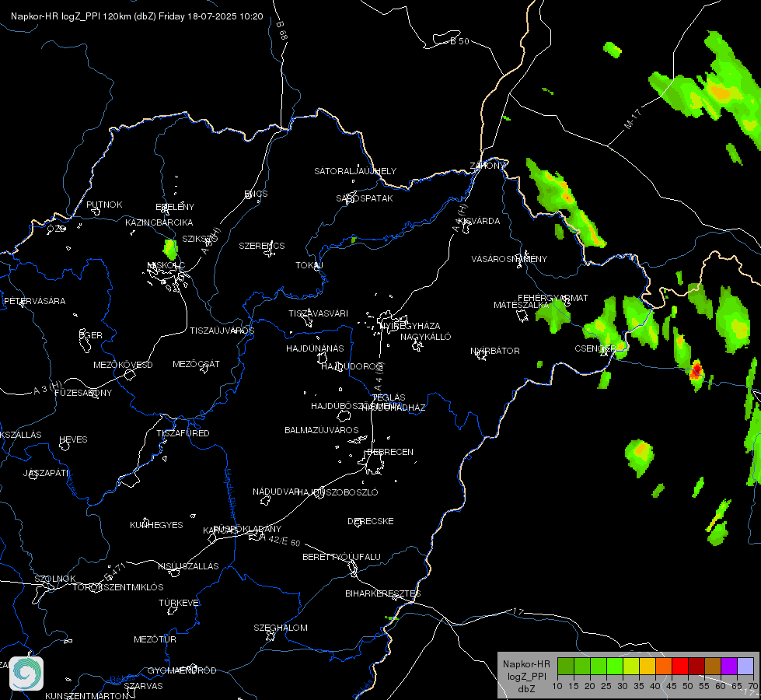Click the HEVES town label
Viewport: 761px width, 700px height.
click(73, 439)
